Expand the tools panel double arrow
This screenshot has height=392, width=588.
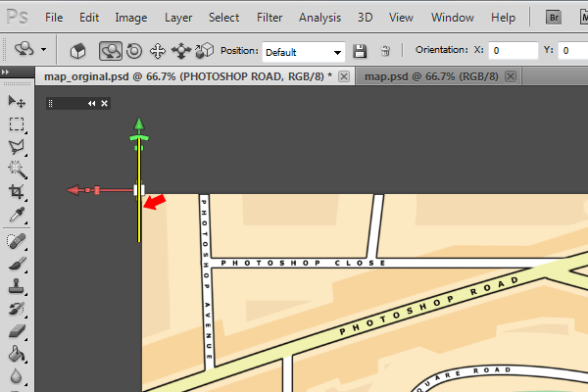pyautogui.click(x=5, y=72)
